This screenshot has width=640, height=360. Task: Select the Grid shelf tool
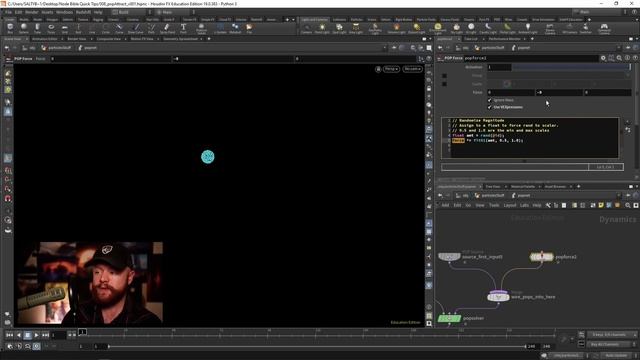tap(64, 28)
